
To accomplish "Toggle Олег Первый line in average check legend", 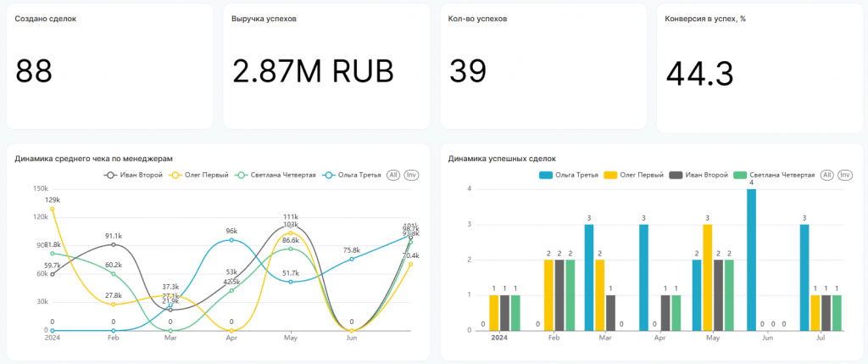I will [199, 175].
